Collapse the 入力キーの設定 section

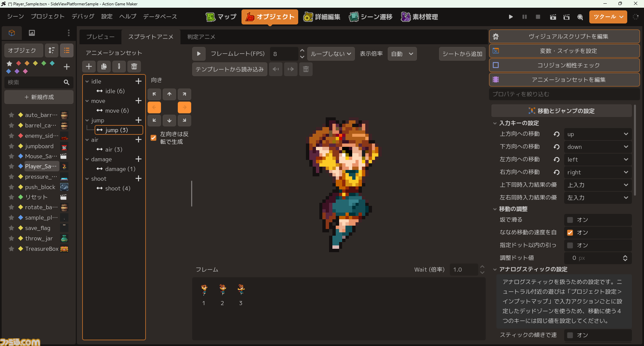(x=495, y=123)
